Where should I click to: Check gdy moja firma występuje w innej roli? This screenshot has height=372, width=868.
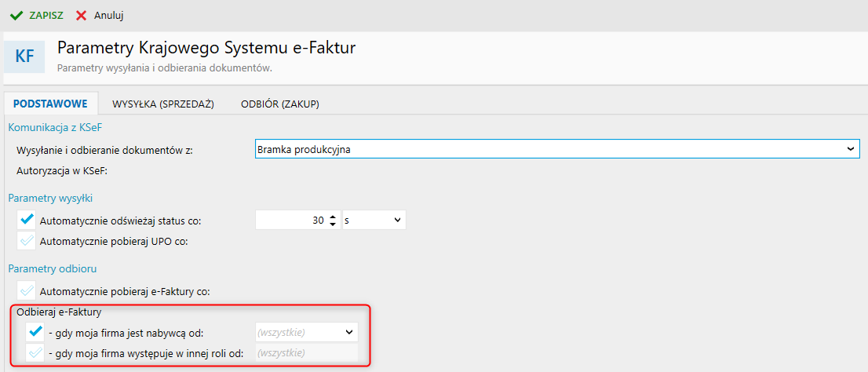pyautogui.click(x=34, y=352)
